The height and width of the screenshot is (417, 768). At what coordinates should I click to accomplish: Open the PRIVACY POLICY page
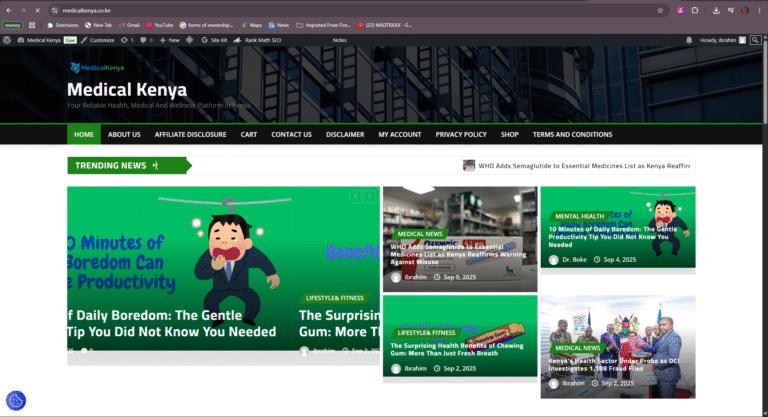tap(461, 134)
